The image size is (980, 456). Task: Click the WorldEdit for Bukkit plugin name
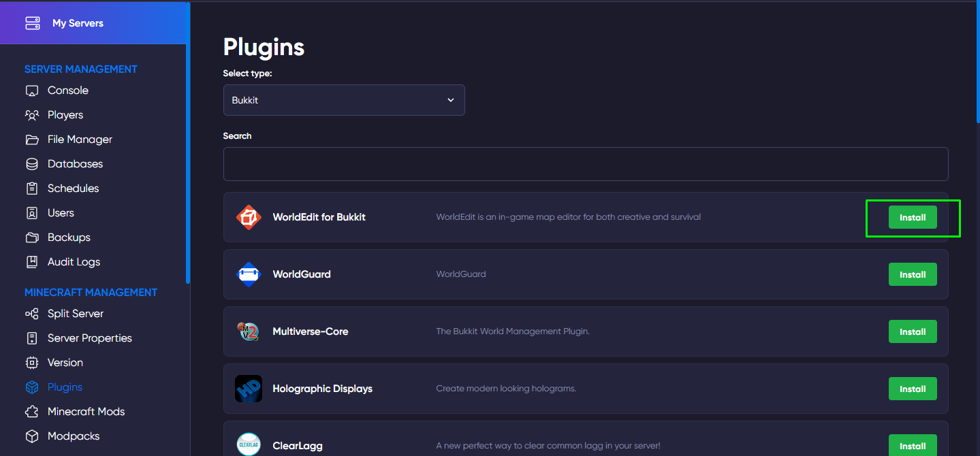tap(319, 217)
